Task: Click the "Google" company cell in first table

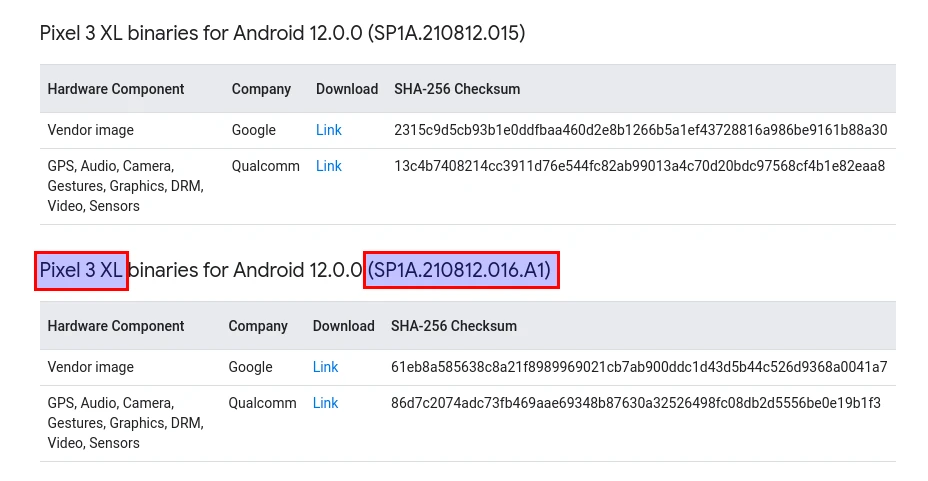Action: [x=253, y=130]
